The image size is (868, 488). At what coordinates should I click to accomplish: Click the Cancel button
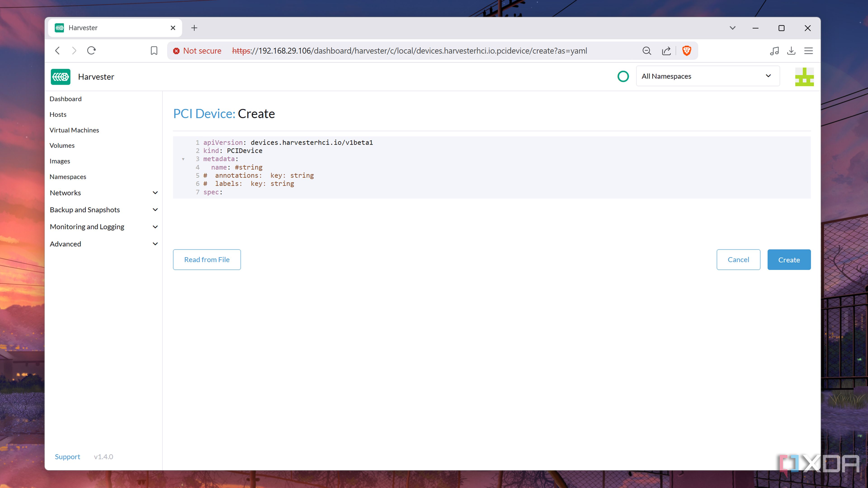738,260
